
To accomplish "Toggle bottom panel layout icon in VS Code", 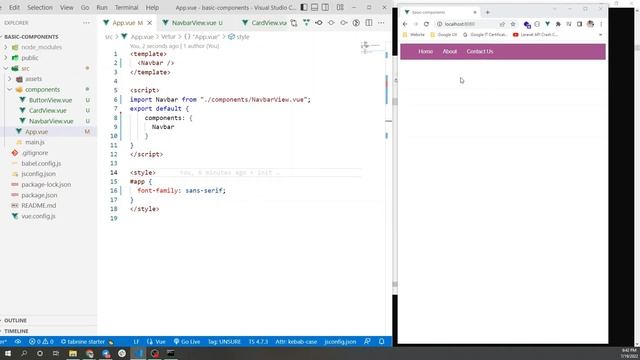I will (x=314, y=7).
